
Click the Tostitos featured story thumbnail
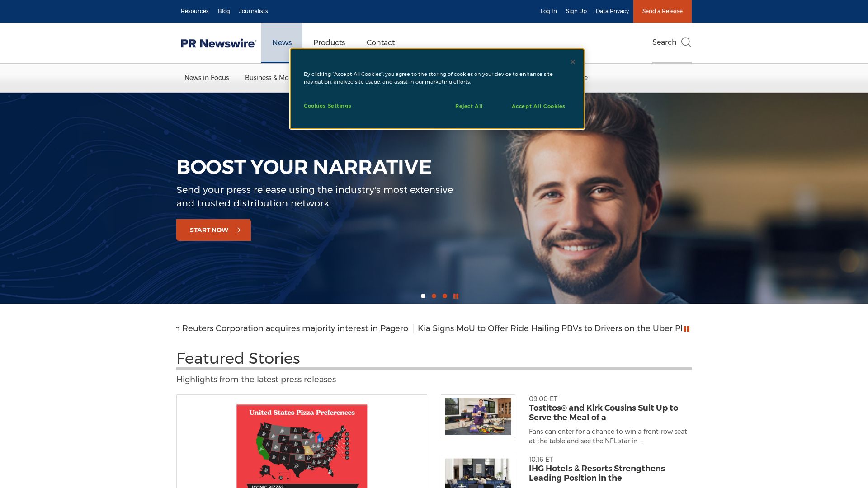pyautogui.click(x=478, y=416)
